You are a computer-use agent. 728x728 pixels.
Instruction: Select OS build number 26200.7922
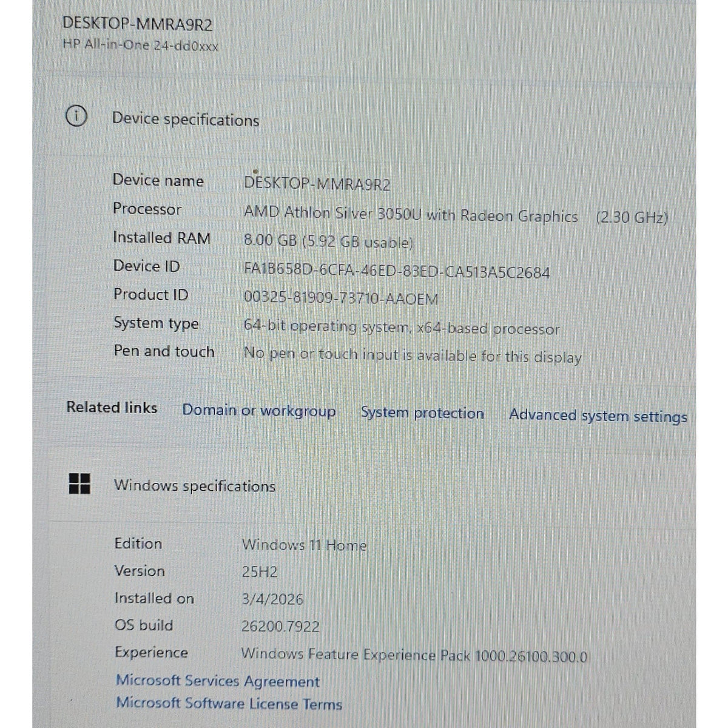pos(280,627)
